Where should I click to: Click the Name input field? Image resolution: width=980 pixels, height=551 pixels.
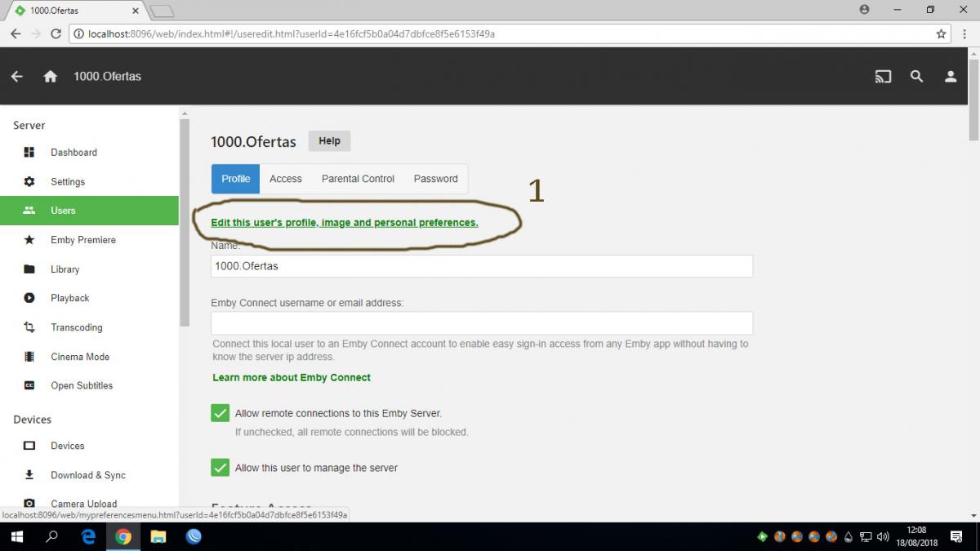point(482,266)
